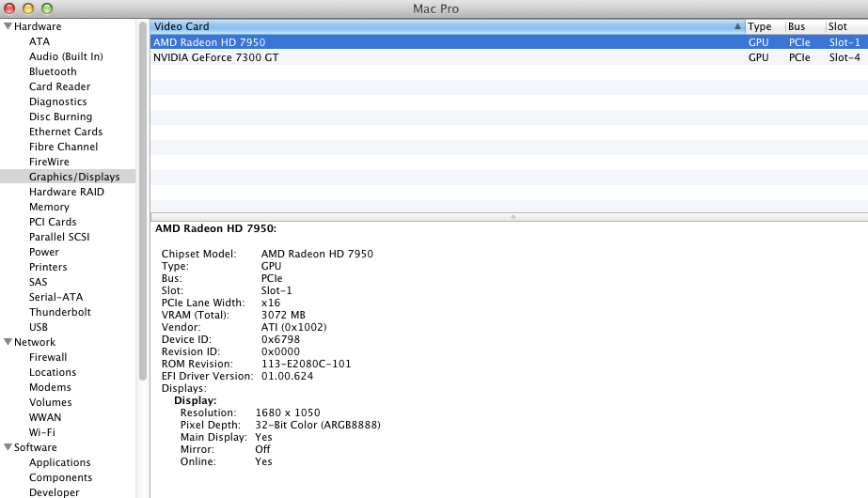
Task: Click the sidebar vertical scrollbar
Action: (143, 199)
